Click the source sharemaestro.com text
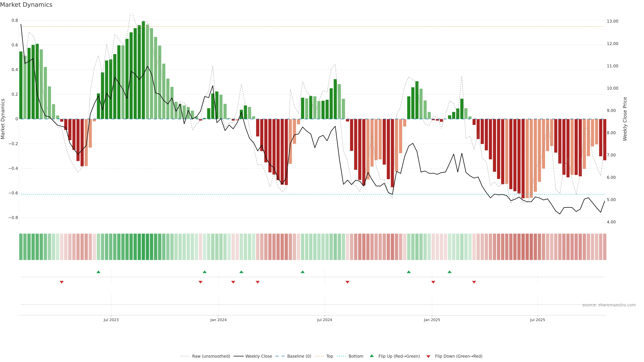Viewport: 644px width, 362px height. coord(609,305)
